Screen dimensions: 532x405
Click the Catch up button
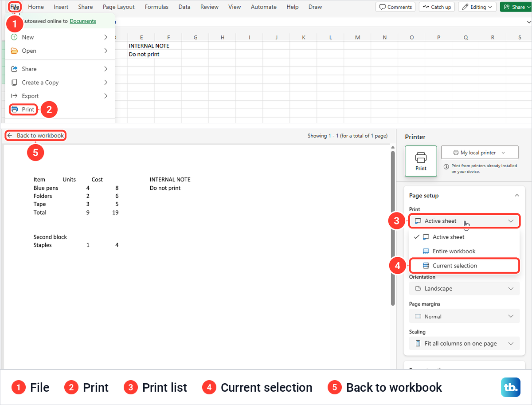pyautogui.click(x=437, y=7)
